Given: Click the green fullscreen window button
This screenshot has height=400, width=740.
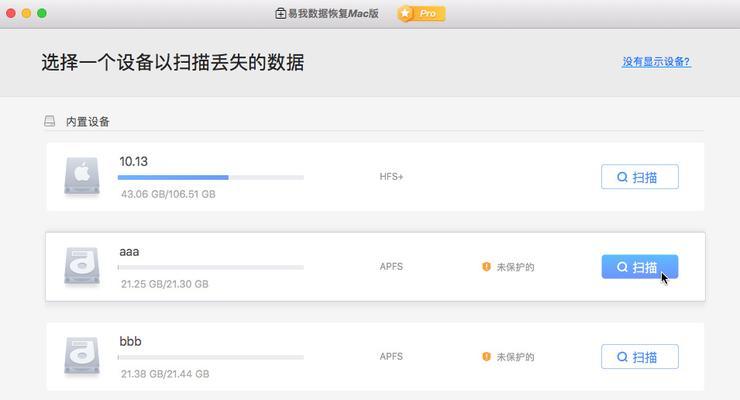Looking at the screenshot, I should 42,13.
